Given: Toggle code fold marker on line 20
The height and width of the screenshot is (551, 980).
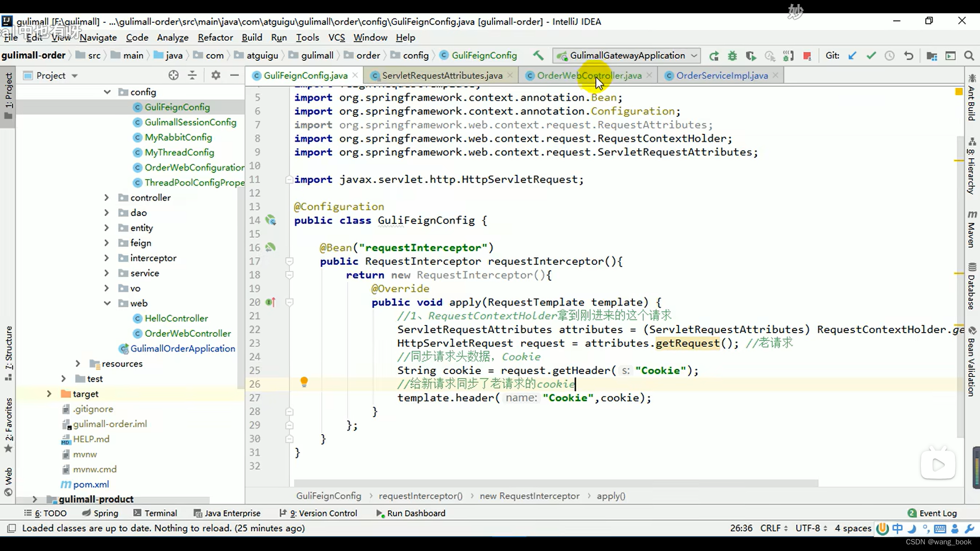Looking at the screenshot, I should coord(289,302).
